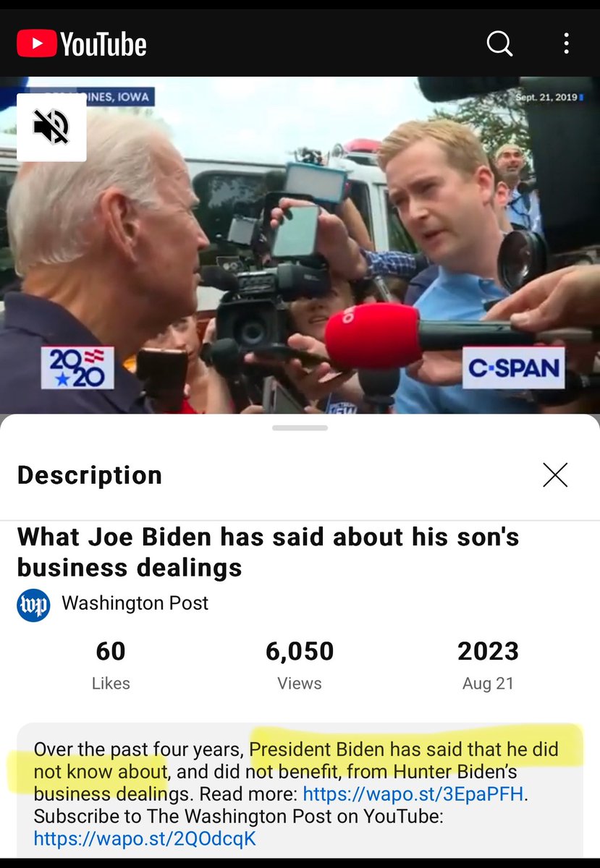The height and width of the screenshot is (868, 600).
Task: Tap the 2020 campaign badge in the video
Action: pos(77,367)
